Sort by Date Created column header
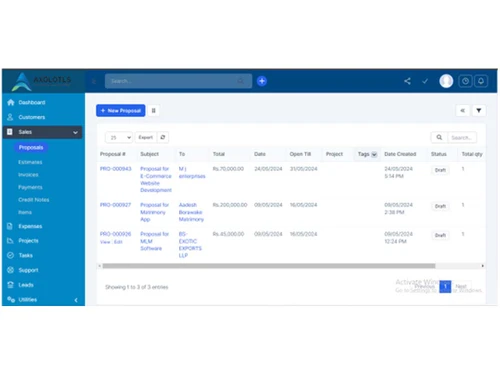Screen dimensions: 500x375 point(400,154)
